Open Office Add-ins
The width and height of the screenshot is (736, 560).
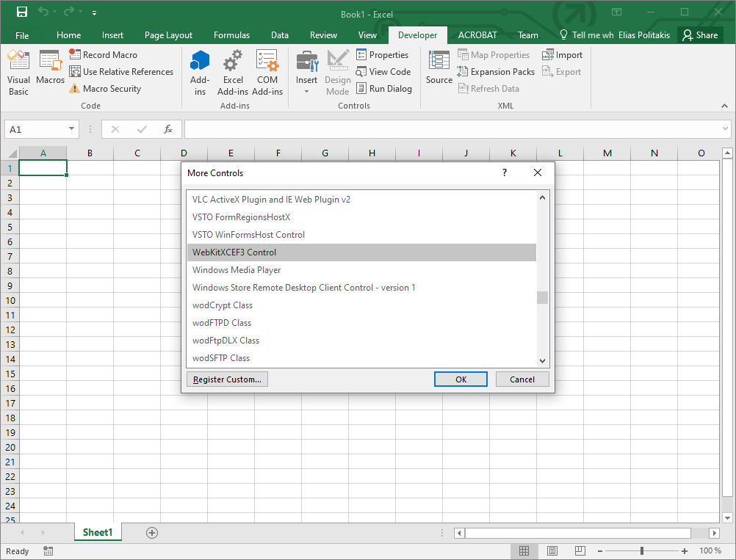tap(200, 73)
